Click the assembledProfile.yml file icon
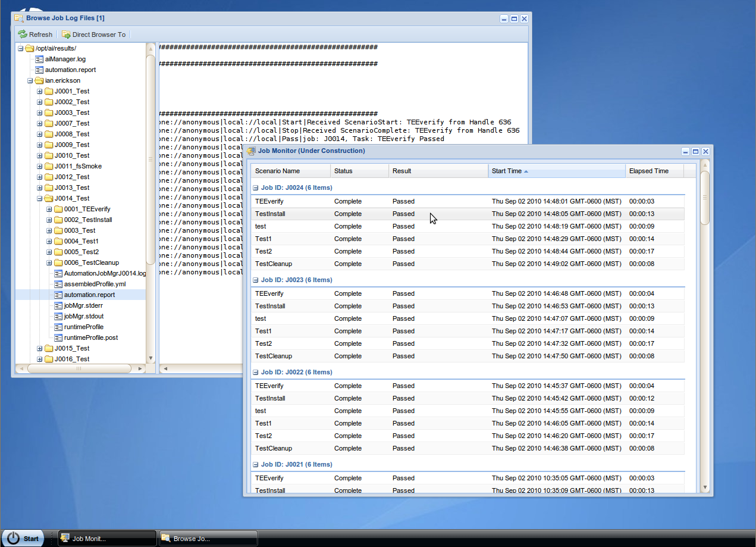 (x=58, y=284)
